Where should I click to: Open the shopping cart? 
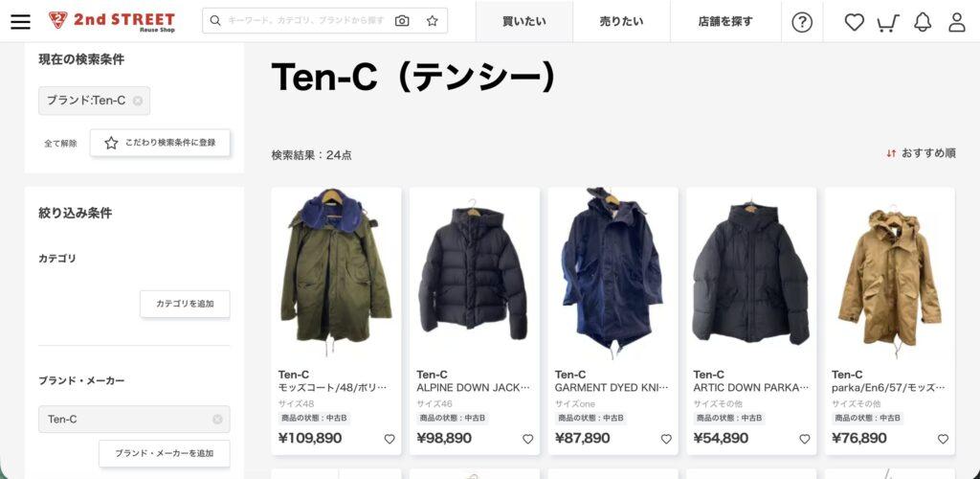pyautogui.click(x=888, y=22)
